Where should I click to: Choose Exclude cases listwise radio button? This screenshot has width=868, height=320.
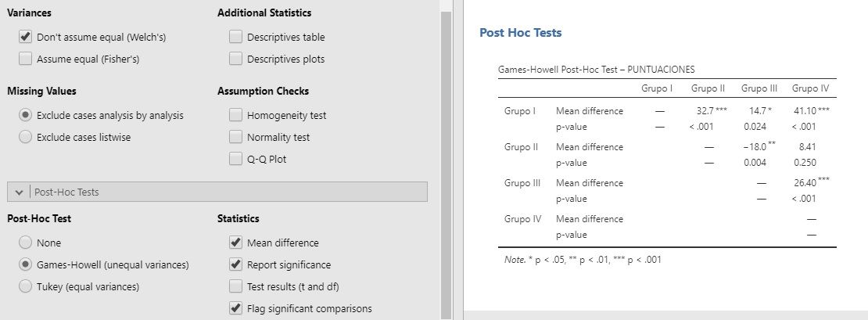coord(25,137)
